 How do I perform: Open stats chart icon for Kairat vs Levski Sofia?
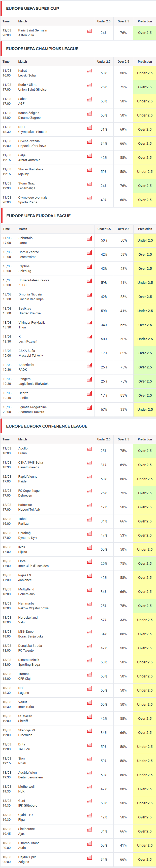pos(89,71)
